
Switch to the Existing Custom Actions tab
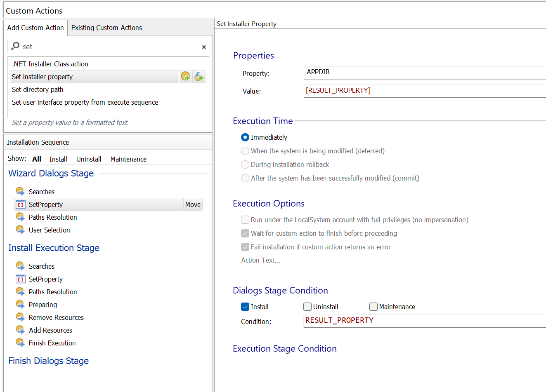(x=106, y=28)
